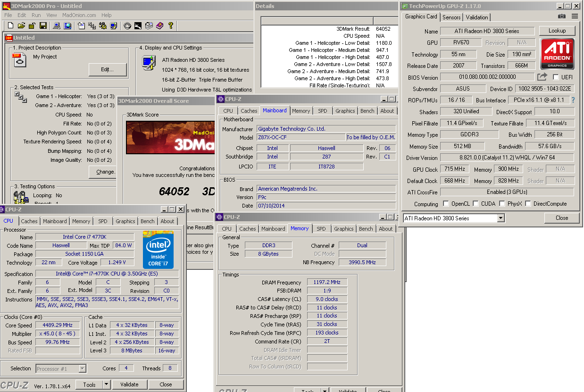
Task: Click the computer system info toolbar icon
Action: pyautogui.click(x=57, y=25)
